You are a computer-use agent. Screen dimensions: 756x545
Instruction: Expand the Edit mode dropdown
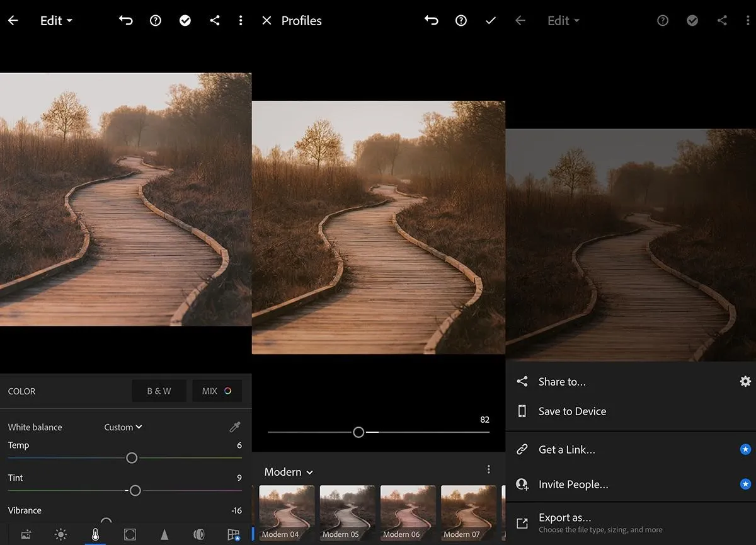point(56,21)
